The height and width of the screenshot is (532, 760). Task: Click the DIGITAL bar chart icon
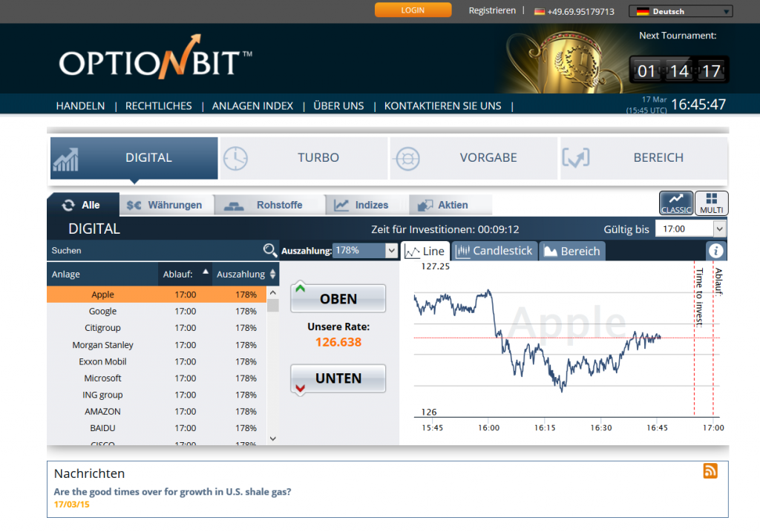coord(66,160)
